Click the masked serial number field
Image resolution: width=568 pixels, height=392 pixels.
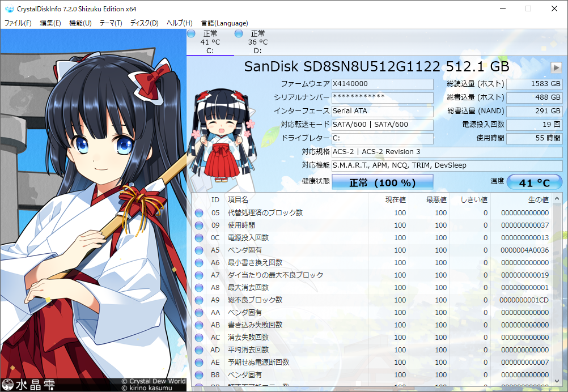(382, 97)
